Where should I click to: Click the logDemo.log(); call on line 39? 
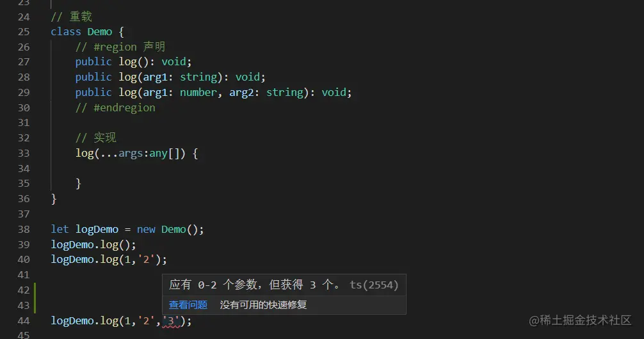click(x=93, y=245)
